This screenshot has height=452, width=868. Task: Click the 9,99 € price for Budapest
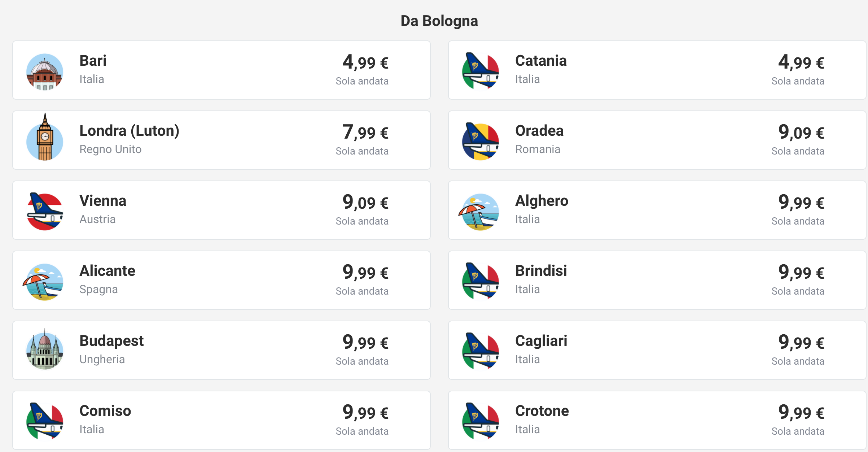(x=365, y=342)
